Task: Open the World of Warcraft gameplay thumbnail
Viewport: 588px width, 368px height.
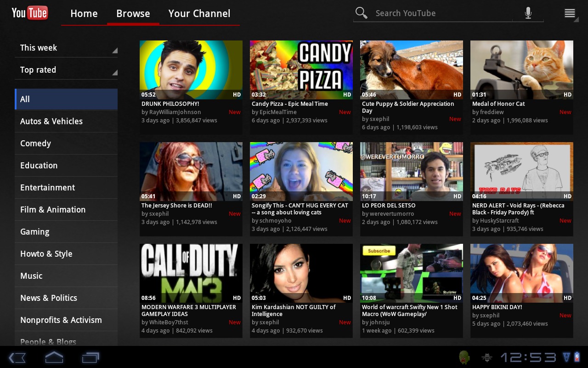Action: tap(412, 273)
